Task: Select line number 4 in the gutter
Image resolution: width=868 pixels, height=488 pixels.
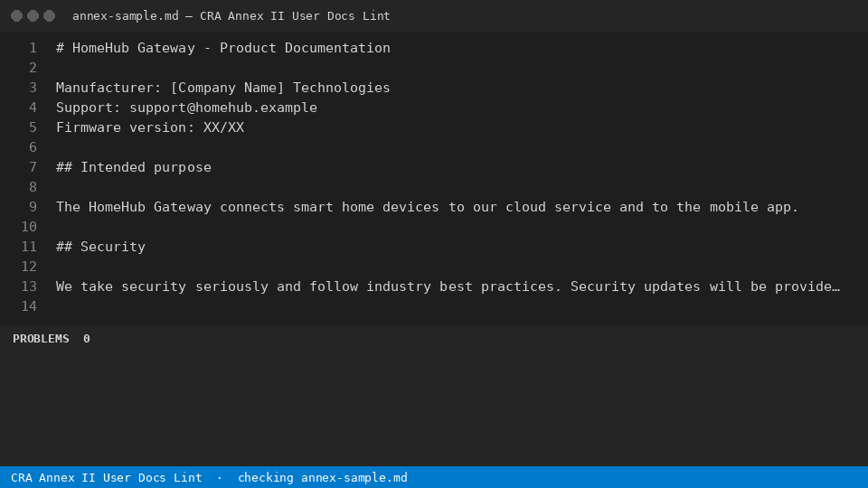Action: tap(33, 108)
